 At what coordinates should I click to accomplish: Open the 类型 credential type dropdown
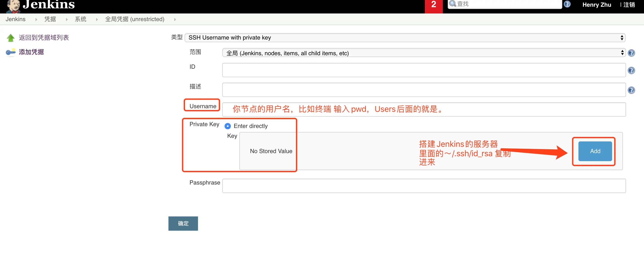click(405, 38)
